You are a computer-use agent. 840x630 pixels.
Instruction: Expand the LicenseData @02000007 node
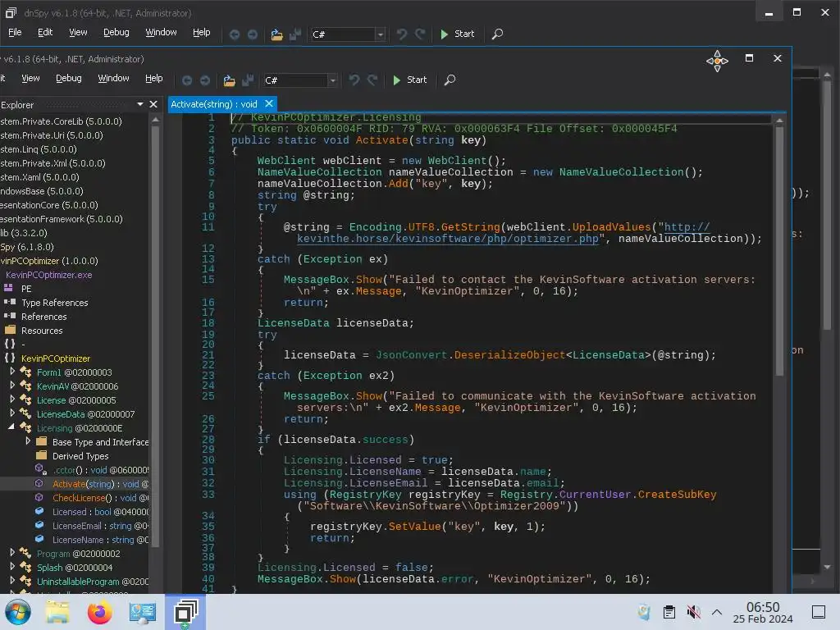click(x=12, y=413)
